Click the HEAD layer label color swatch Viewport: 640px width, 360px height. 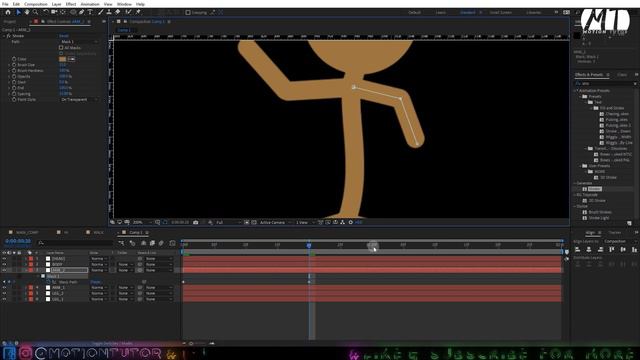coord(31,259)
